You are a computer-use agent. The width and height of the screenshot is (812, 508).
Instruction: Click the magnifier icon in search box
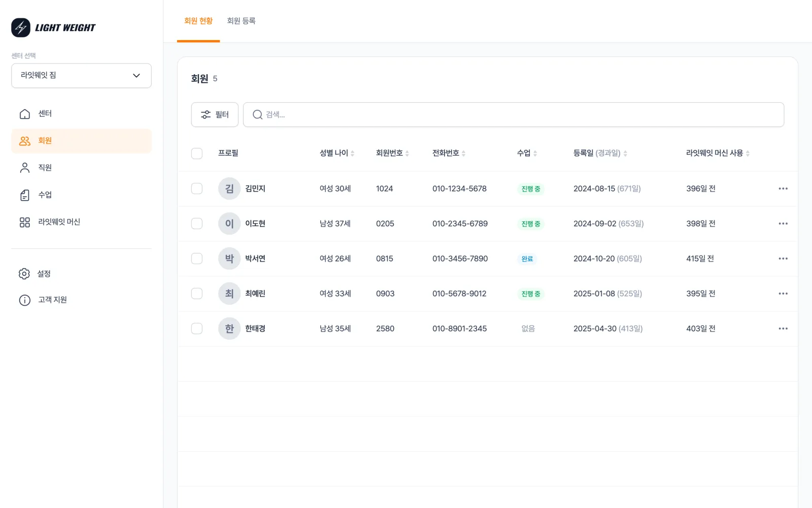click(257, 115)
